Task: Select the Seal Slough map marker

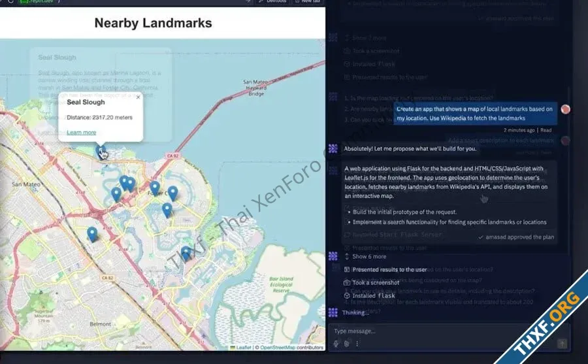Action: click(100, 152)
